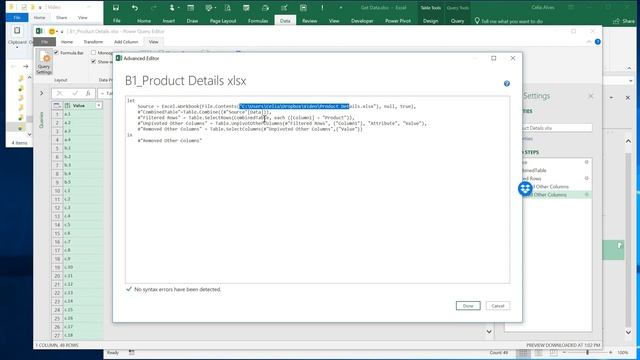Screen dimensions: 640x360
Task: Click Back arrow in File Explorer
Action: click(x=13, y=66)
